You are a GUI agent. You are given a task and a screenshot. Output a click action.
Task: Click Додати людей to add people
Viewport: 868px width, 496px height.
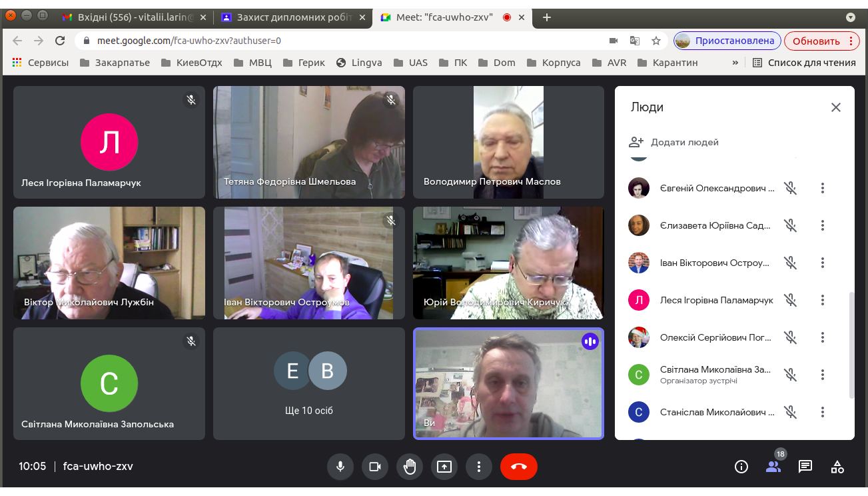click(x=674, y=142)
